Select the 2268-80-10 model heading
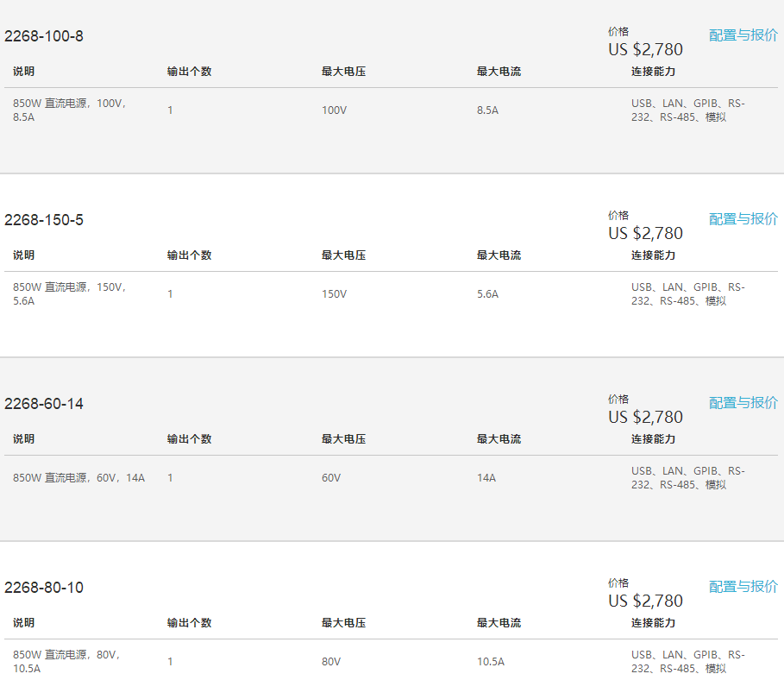This screenshot has width=784, height=699. (44, 587)
